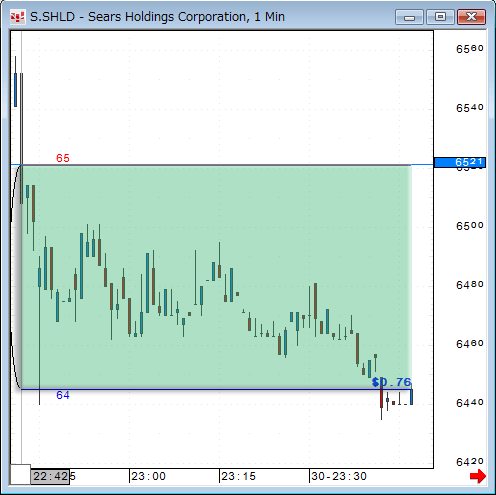Click the 23:00 time axis label
The height and width of the screenshot is (495, 496).
[148, 476]
